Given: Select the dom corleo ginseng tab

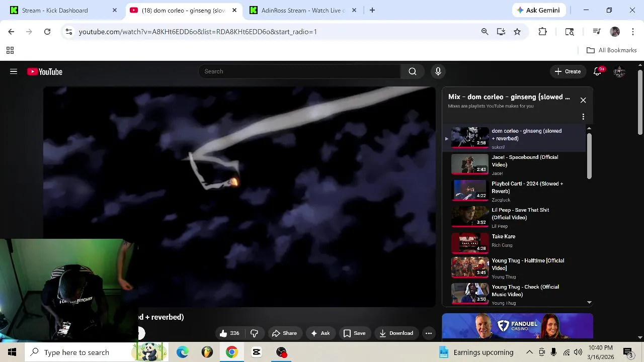Looking at the screenshot, I should click(184, 10).
